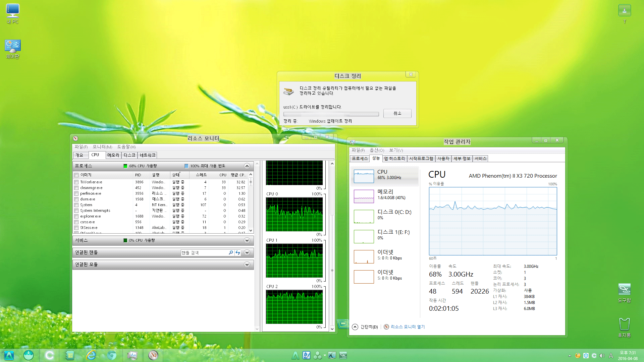The width and height of the screenshot is (644, 362).
Task: Open Internet Explorer from the taskbar
Action: pyautogui.click(x=91, y=355)
